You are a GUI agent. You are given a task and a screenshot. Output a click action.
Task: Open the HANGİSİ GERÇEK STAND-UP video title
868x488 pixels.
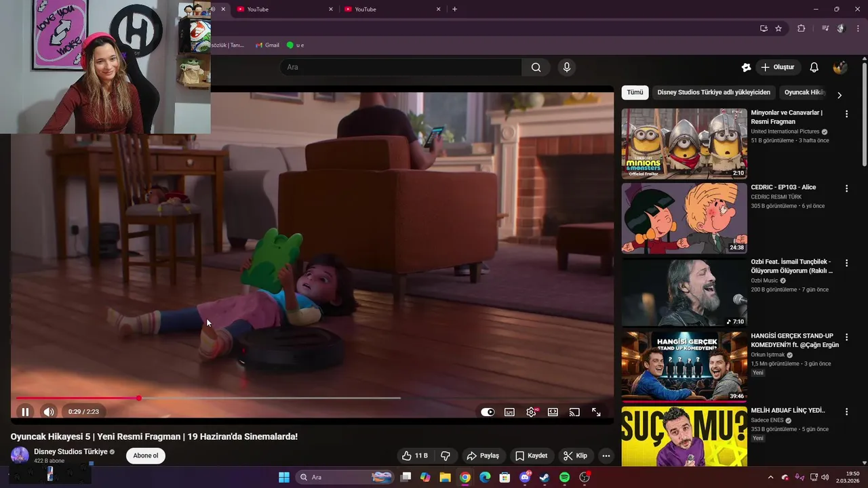point(795,340)
